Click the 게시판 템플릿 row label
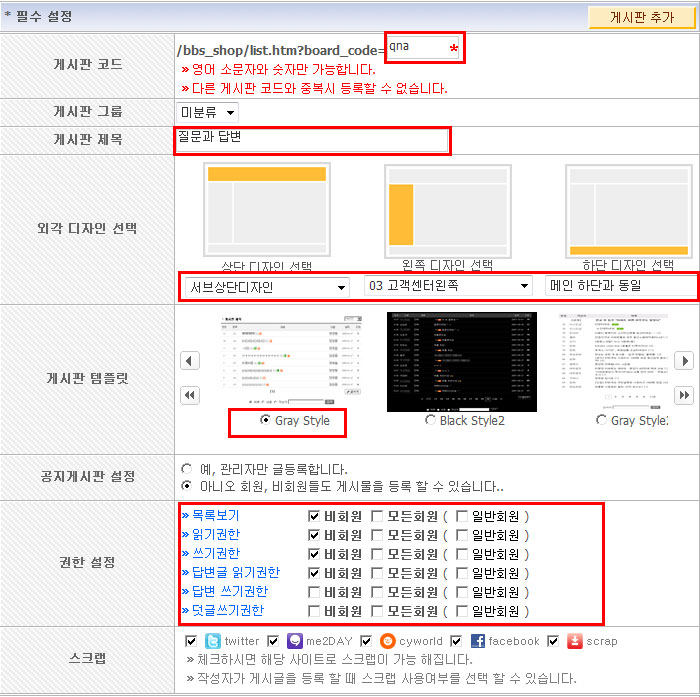This screenshot has width=700, height=697. [88, 379]
